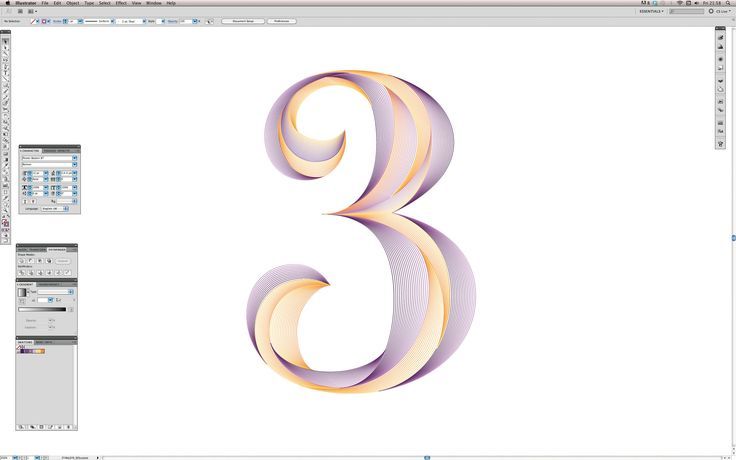This screenshot has height=460, width=736.
Task: Click the gradient fill preview box
Action: point(22,292)
